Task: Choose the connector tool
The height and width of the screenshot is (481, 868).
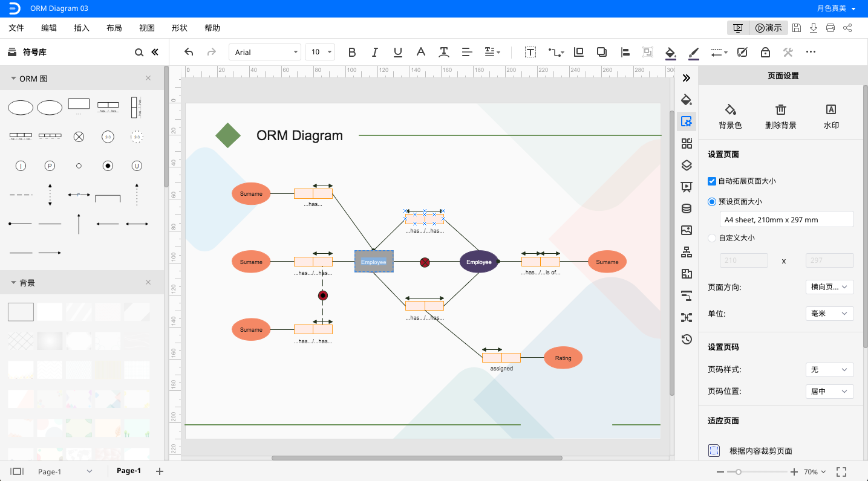Action: [x=556, y=52]
